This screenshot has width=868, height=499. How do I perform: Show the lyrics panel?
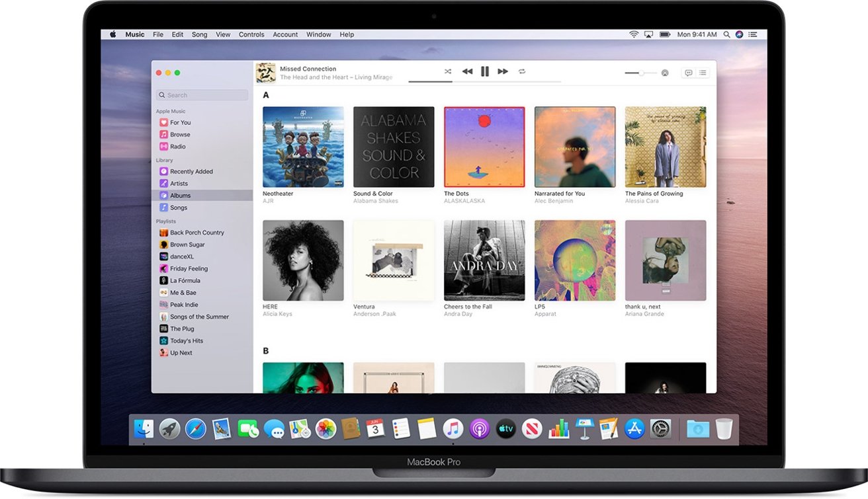688,73
